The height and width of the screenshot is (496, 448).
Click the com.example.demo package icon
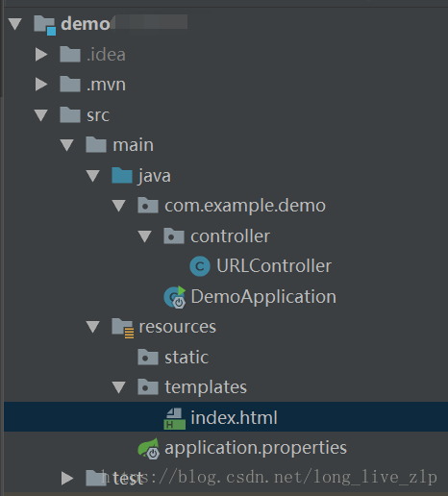point(148,206)
